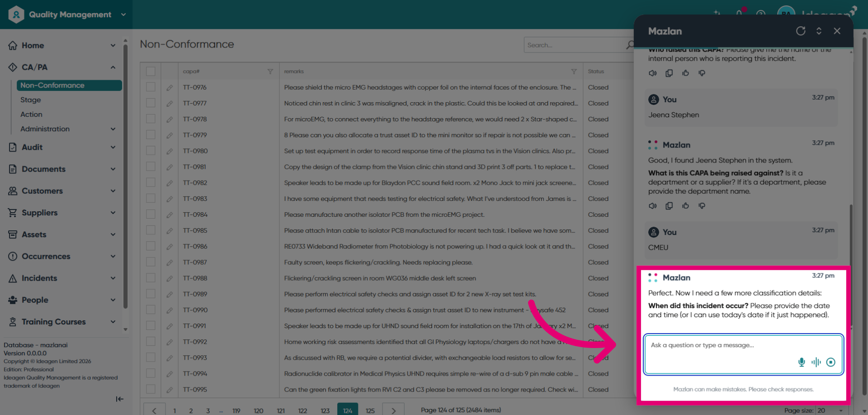
Task: Thumbs down the department question message
Action: (702, 206)
